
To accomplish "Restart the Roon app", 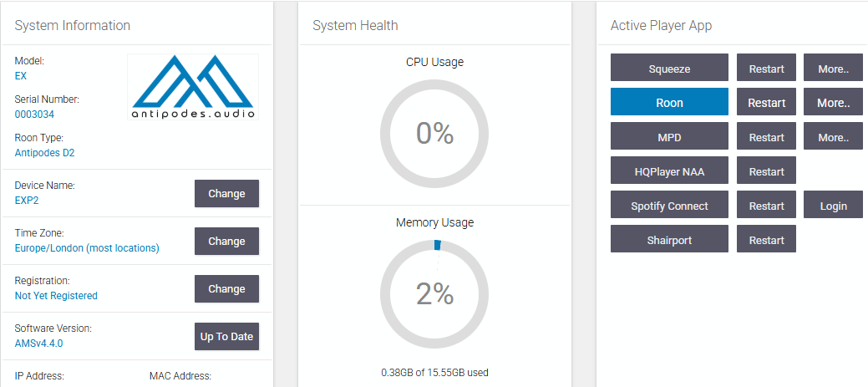I will point(766,103).
